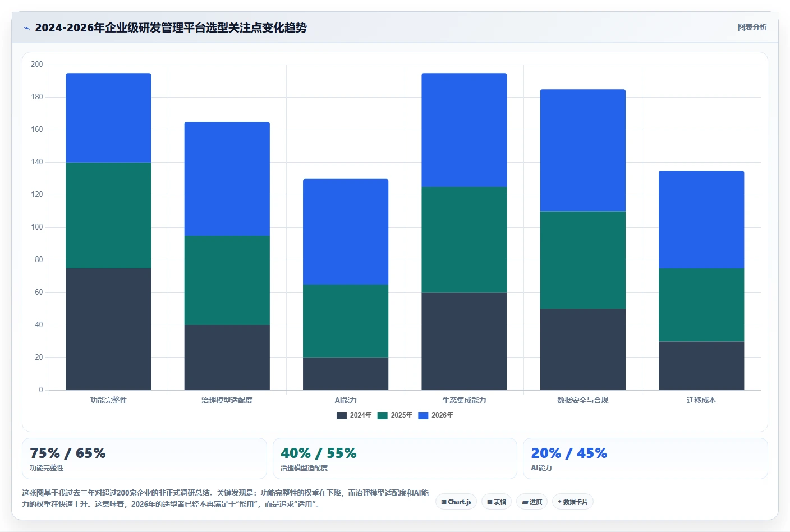Click the 2025年 segment of 功能完整性 bar
The width and height of the screenshot is (790, 532).
tap(108, 215)
